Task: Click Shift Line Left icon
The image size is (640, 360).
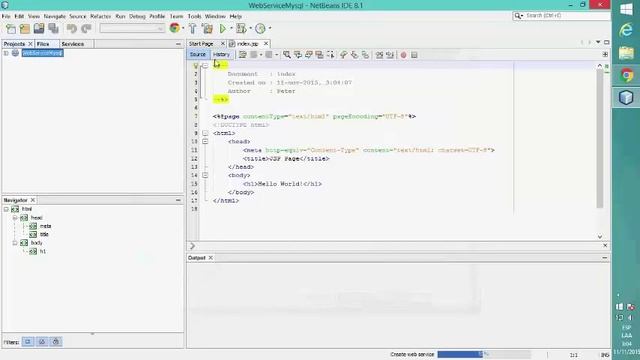Action: tap(379, 55)
